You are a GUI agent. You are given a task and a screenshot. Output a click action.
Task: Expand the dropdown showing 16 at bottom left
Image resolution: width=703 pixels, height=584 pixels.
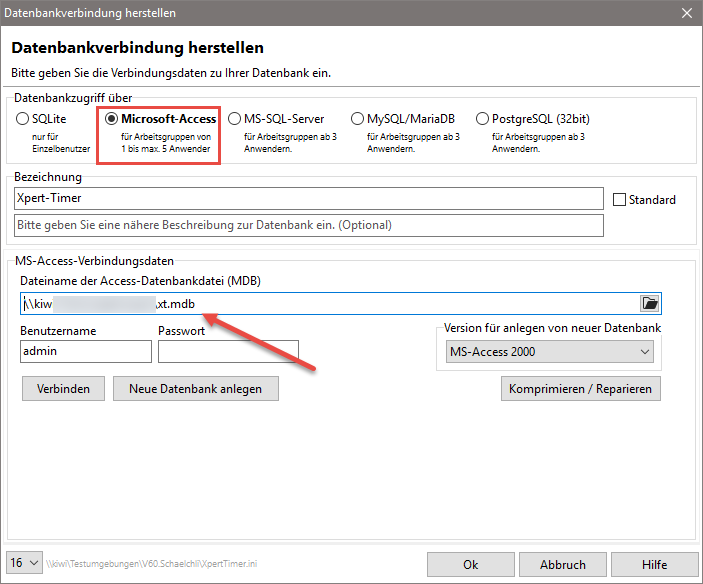25,563
